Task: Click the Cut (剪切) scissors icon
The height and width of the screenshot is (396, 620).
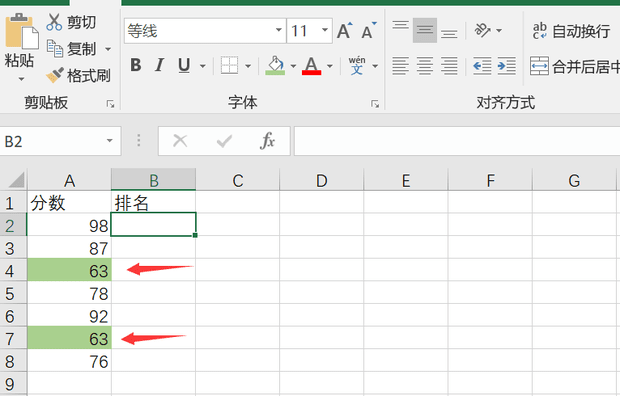Action: coord(54,22)
